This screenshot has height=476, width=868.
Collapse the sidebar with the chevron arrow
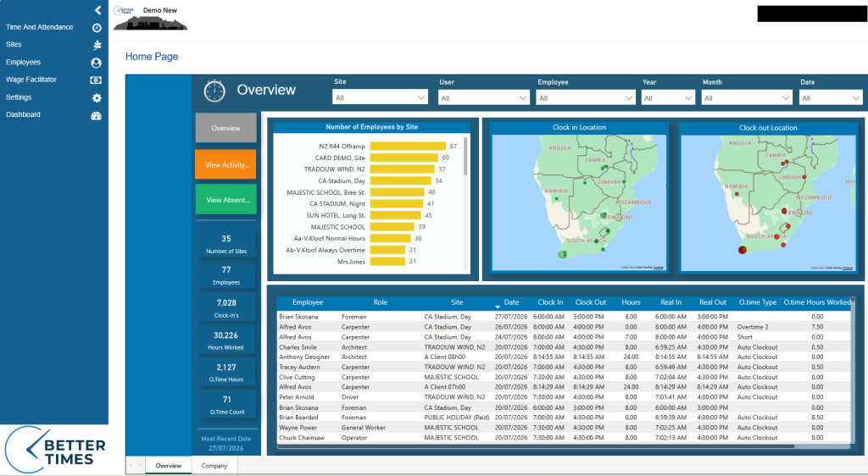98,10
